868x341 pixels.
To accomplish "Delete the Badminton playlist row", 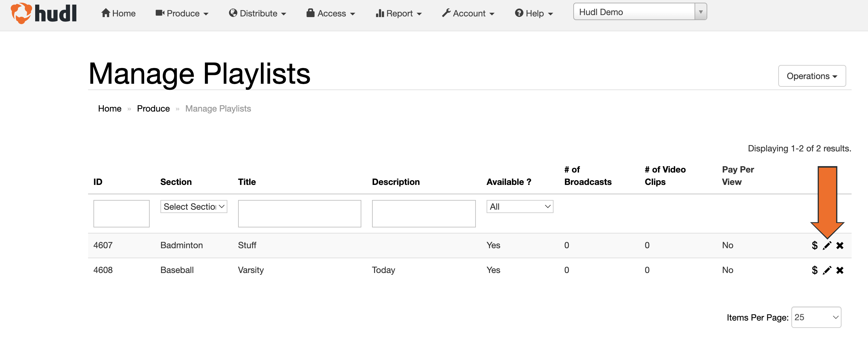I will pyautogui.click(x=840, y=245).
